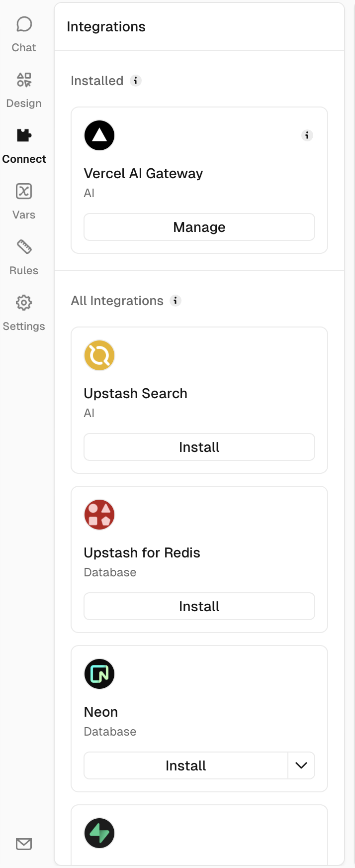Install the Upstash Search integration
355x868 pixels.
coord(199,447)
